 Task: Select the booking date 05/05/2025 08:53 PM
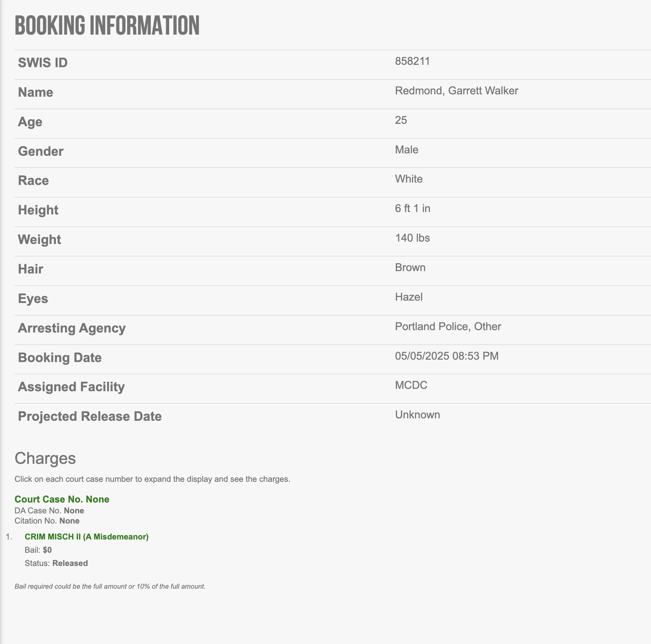pos(447,356)
